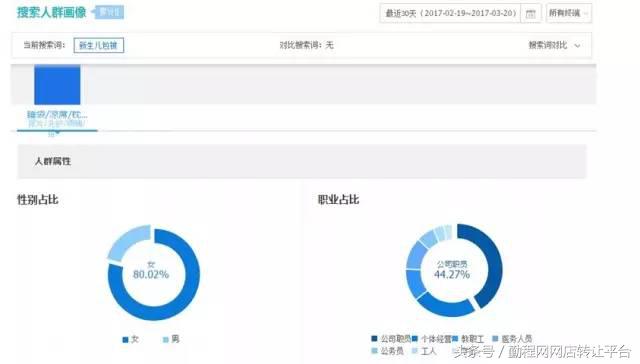Image resolution: width=640 pixels, height=364 pixels.
Task: Open the 所有终端 terminal dropdown
Action: [569, 13]
